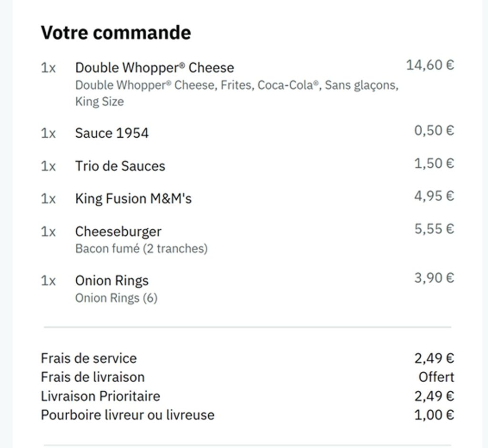Click the "Offert" delivery fee value
Screen dimensions: 488x448
[436, 377]
